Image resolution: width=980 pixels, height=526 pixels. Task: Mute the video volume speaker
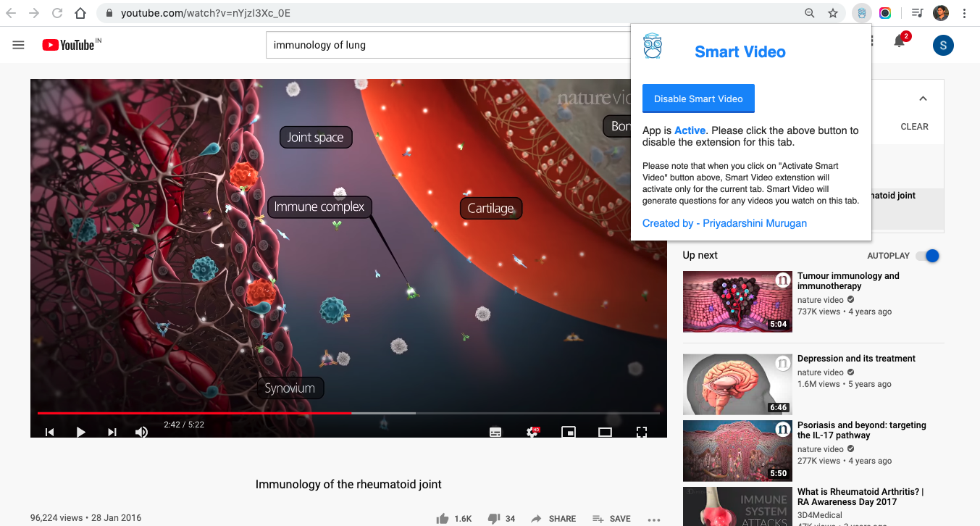click(142, 432)
